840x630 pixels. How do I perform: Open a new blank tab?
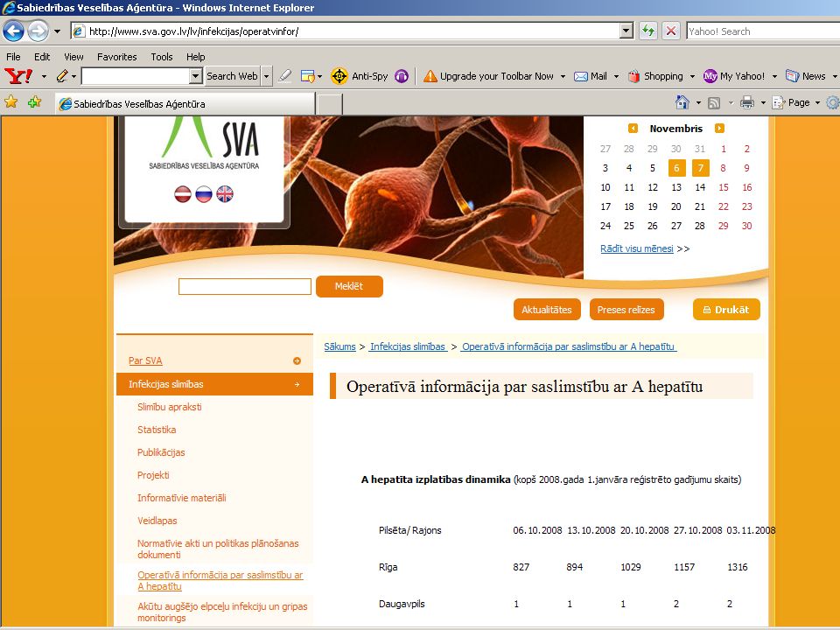click(x=330, y=104)
